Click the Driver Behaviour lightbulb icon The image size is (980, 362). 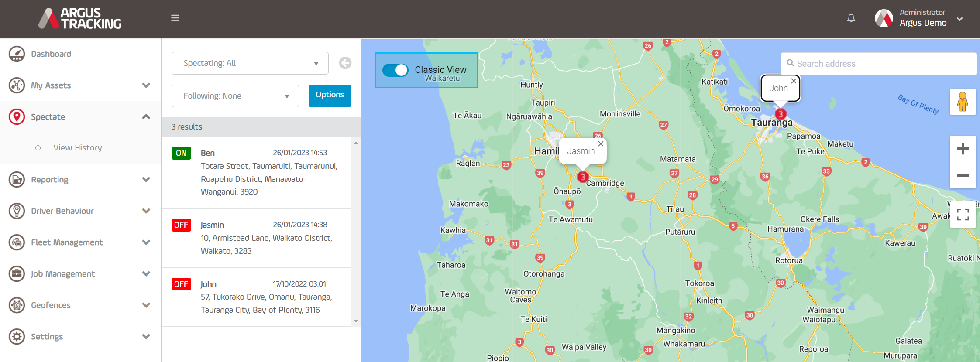pyautogui.click(x=17, y=211)
